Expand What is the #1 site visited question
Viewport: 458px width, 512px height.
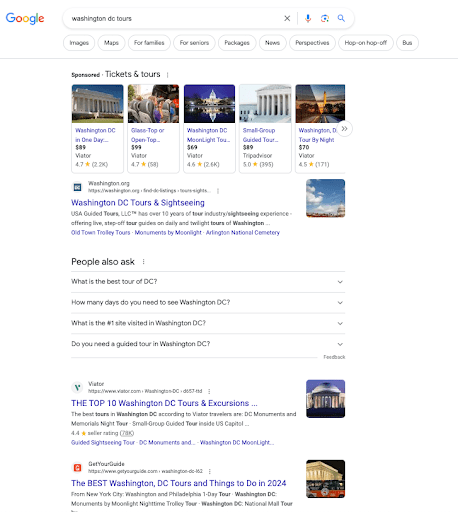tap(208, 323)
